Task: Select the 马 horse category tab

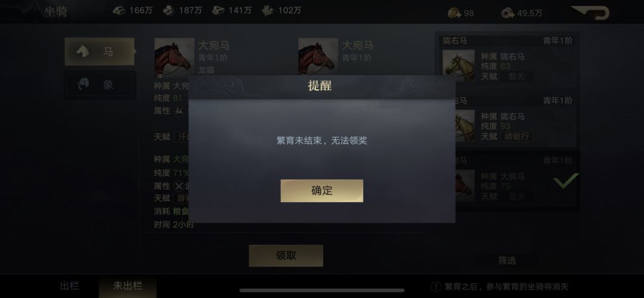Action: [x=100, y=51]
